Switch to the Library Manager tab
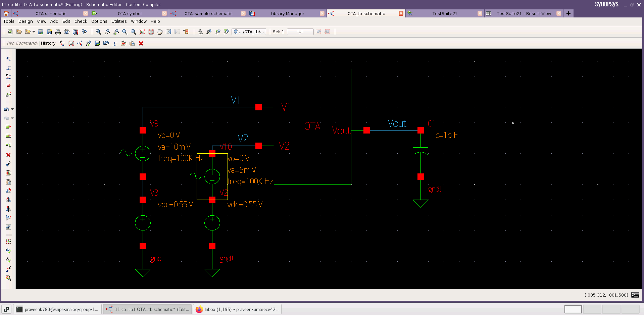The image size is (644, 316). 288,13
